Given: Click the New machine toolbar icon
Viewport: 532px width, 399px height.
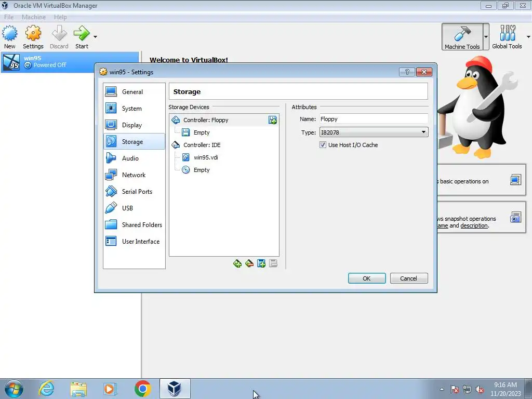Looking at the screenshot, I should click(9, 37).
